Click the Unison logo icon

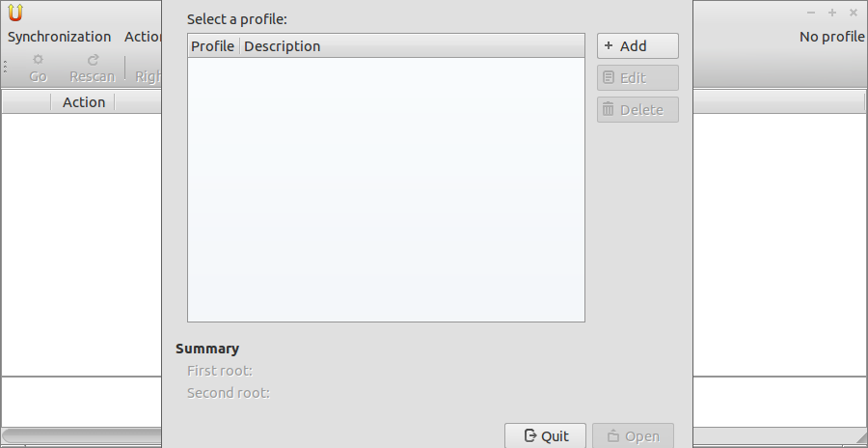14,13
